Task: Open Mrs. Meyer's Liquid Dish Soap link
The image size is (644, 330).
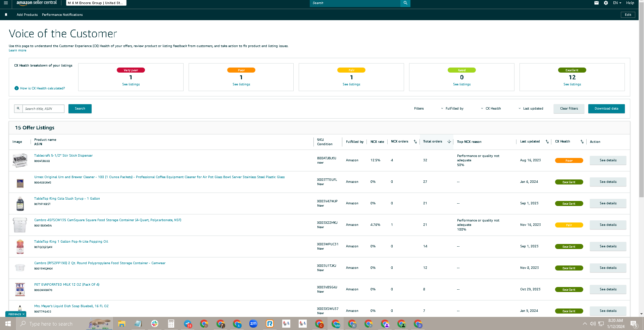Action: click(x=71, y=306)
